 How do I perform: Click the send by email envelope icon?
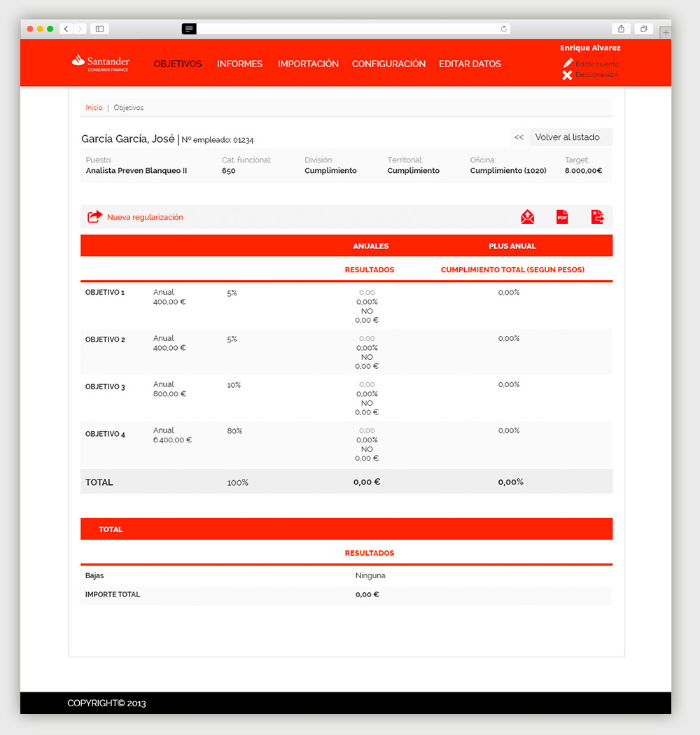pyautogui.click(x=527, y=217)
